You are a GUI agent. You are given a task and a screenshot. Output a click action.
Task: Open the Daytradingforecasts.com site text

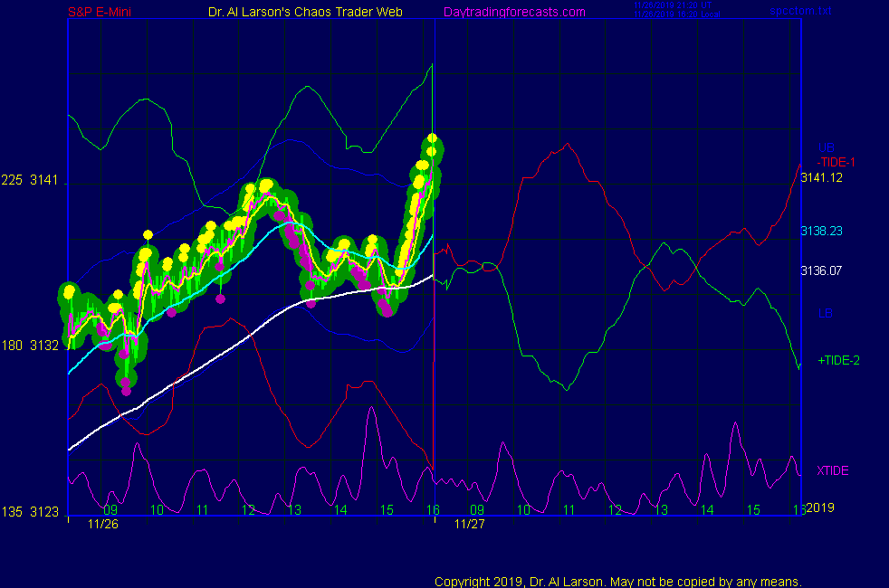coord(514,12)
